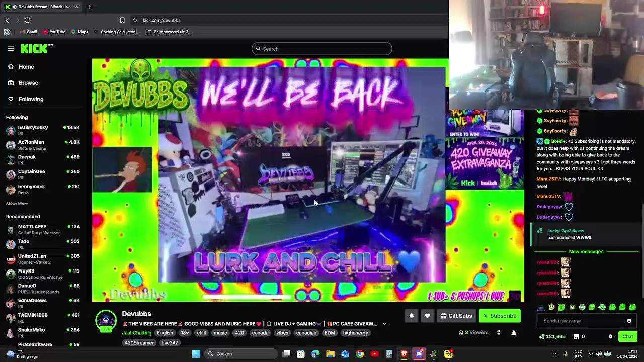Click the report warning triangle icon
Screen dimensions: 644x362
point(514,333)
